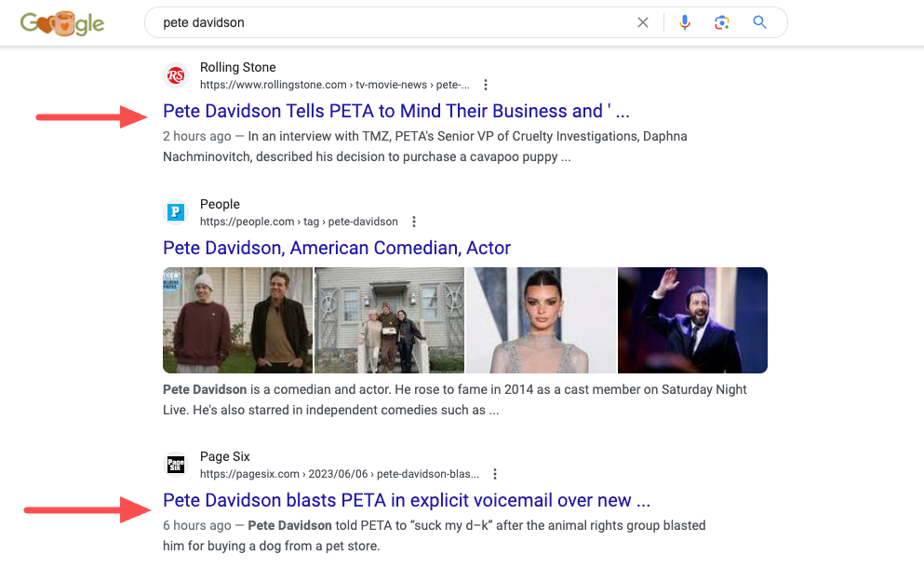The height and width of the screenshot is (582, 924).
Task: Click the '6 hours ago' snippet text
Action: coord(197,525)
